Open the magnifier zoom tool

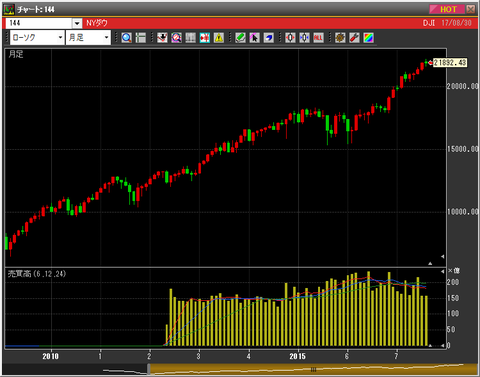127,38
